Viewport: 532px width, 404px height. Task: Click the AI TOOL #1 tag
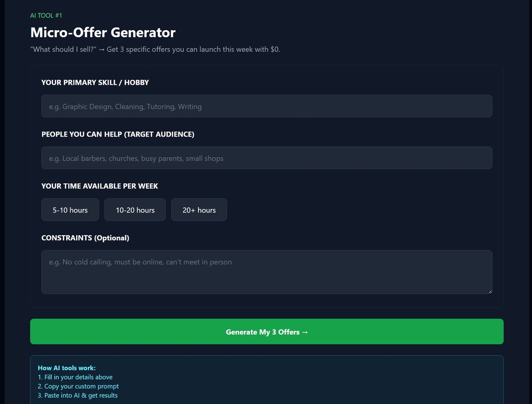[x=46, y=15]
